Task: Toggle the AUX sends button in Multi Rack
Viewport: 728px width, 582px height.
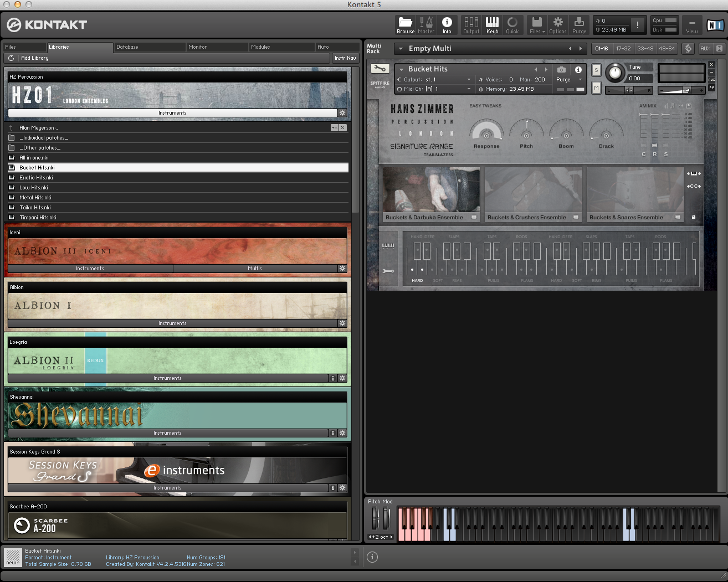Action: pyautogui.click(x=705, y=48)
